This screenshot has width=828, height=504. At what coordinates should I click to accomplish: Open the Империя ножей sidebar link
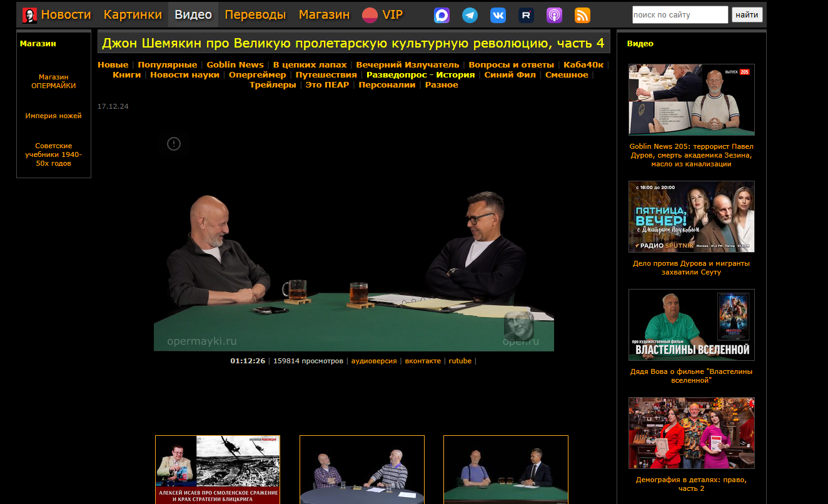[54, 116]
